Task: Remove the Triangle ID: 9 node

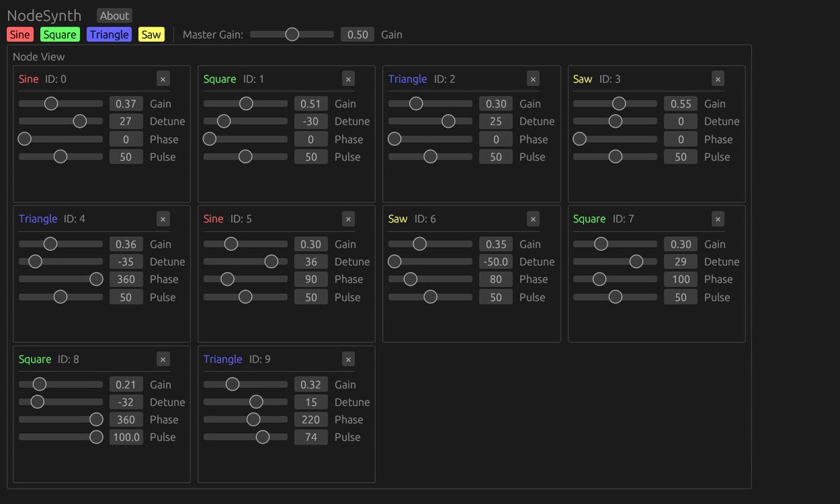Action: click(x=348, y=359)
